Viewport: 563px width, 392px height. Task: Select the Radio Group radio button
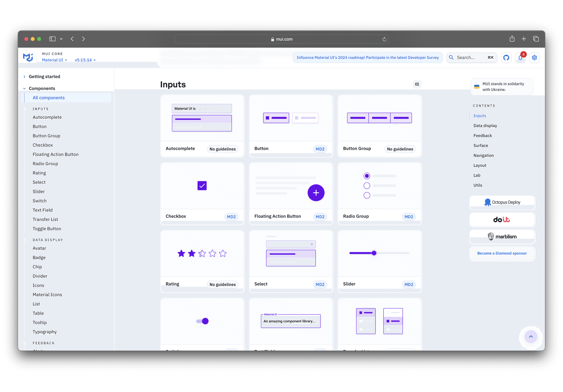click(x=367, y=176)
